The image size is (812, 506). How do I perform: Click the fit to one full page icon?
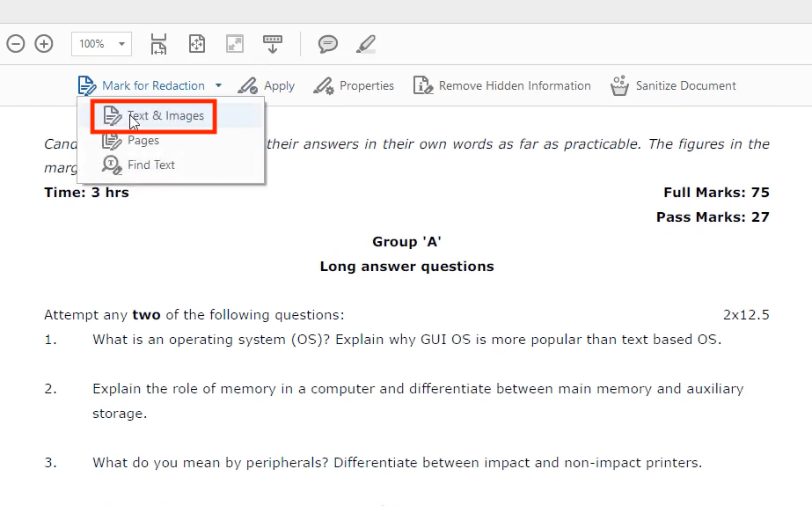click(x=197, y=43)
